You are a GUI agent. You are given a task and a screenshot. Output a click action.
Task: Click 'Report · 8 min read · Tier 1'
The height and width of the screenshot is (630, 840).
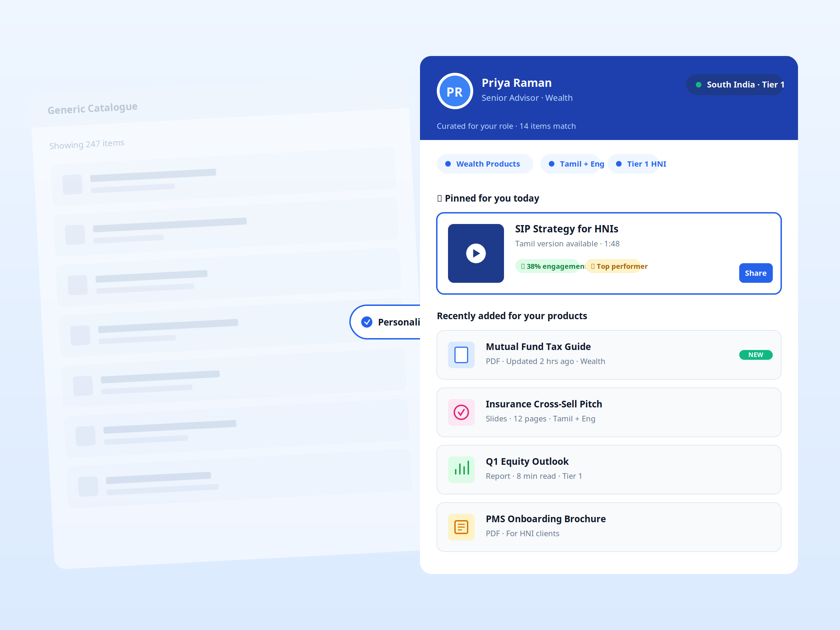[x=534, y=476]
